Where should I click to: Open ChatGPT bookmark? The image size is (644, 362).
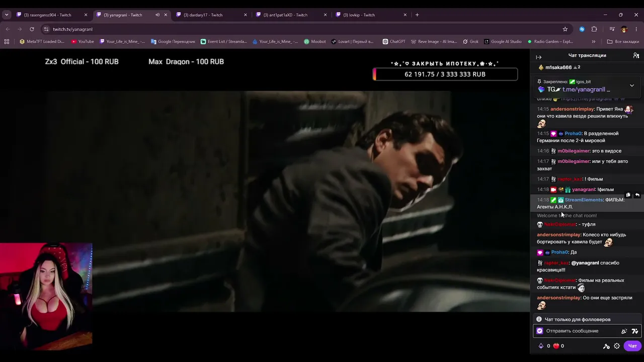coord(394,42)
